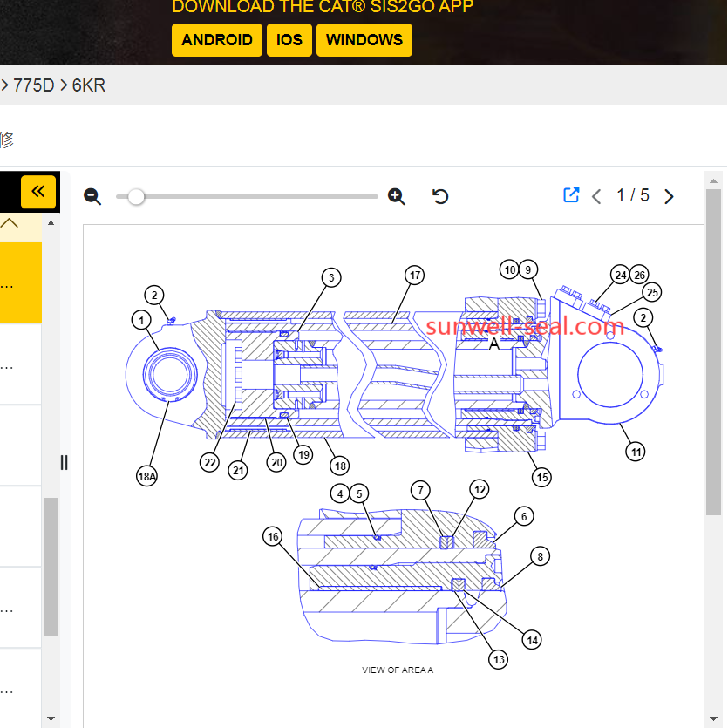Click the ANDROID download button

[x=217, y=40]
